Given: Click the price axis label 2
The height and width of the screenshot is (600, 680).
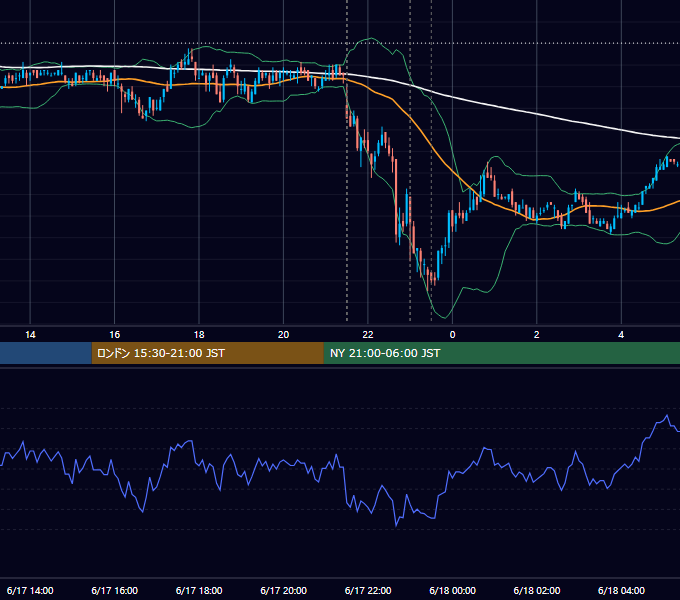Looking at the screenshot, I should coord(536,335).
